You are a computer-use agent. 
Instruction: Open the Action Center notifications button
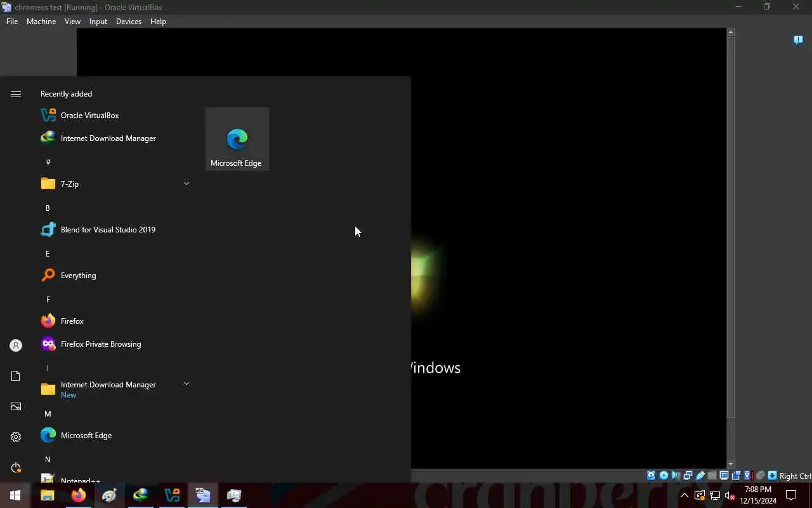791,495
